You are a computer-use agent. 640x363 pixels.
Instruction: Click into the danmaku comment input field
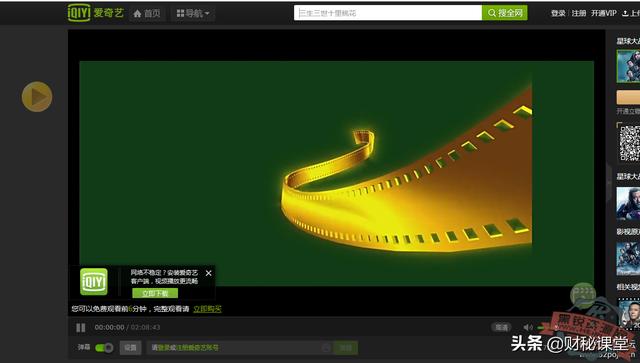[239, 347]
